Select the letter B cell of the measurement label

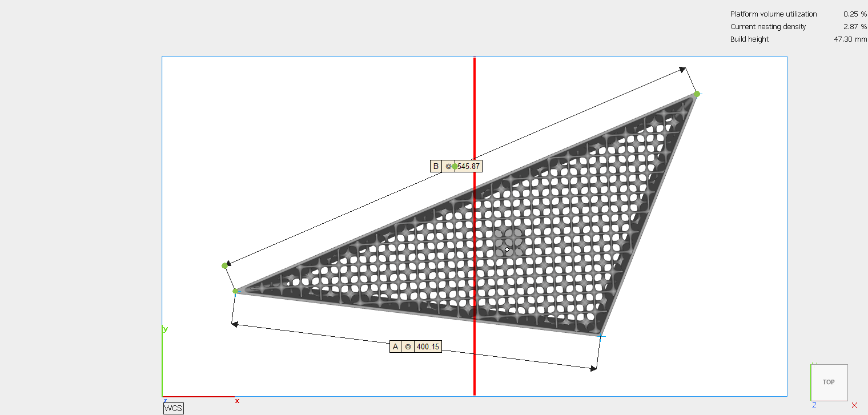point(436,166)
